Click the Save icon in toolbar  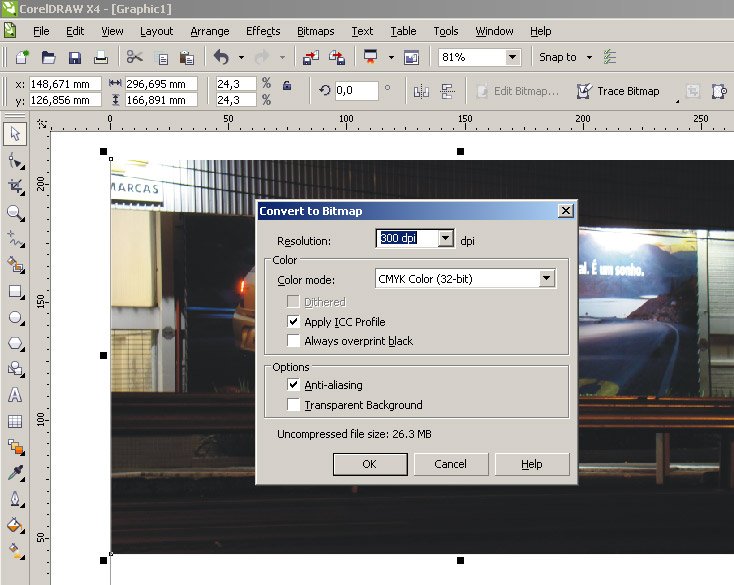[x=74, y=58]
